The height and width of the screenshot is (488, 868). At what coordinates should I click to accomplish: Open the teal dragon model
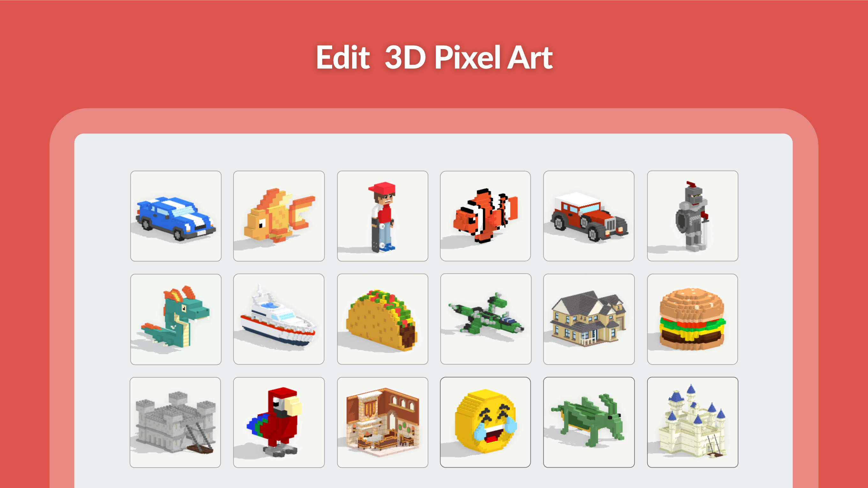(176, 319)
